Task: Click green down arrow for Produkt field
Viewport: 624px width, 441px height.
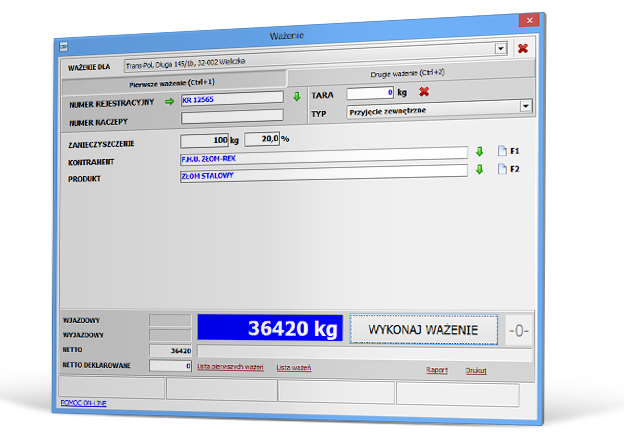Action: click(x=479, y=169)
